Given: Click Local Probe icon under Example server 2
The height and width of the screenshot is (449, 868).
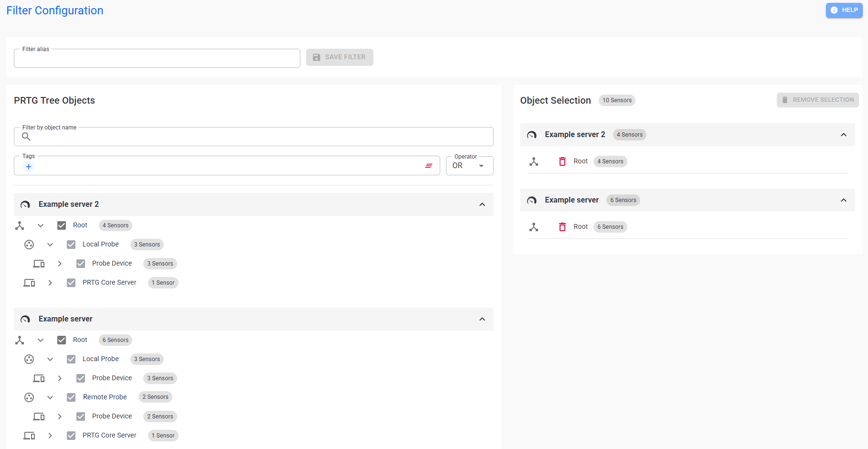Looking at the screenshot, I should [x=29, y=245].
